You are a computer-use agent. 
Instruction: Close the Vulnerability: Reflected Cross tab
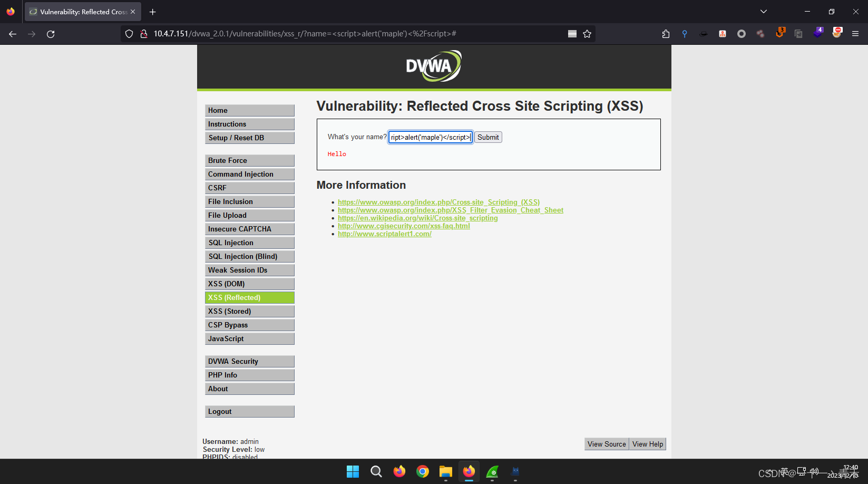133,12
